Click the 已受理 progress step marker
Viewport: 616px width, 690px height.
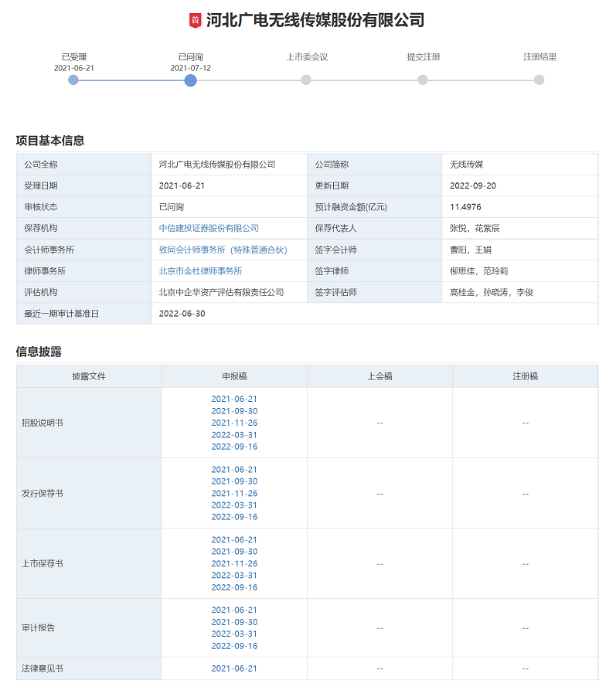pos(73,80)
